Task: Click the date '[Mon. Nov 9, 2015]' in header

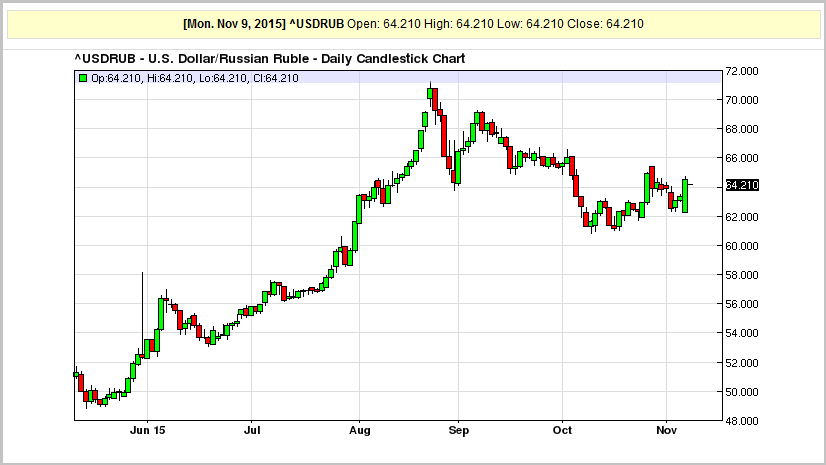Action: tap(234, 24)
